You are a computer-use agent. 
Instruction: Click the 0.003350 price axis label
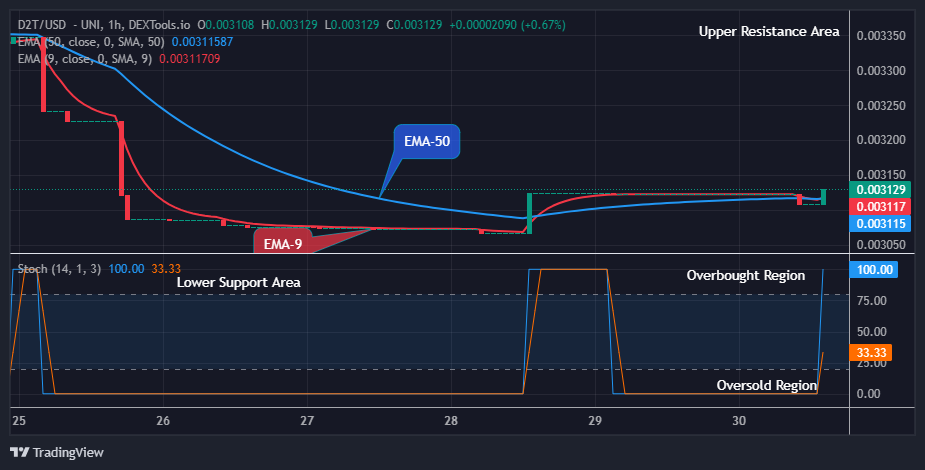[881, 36]
